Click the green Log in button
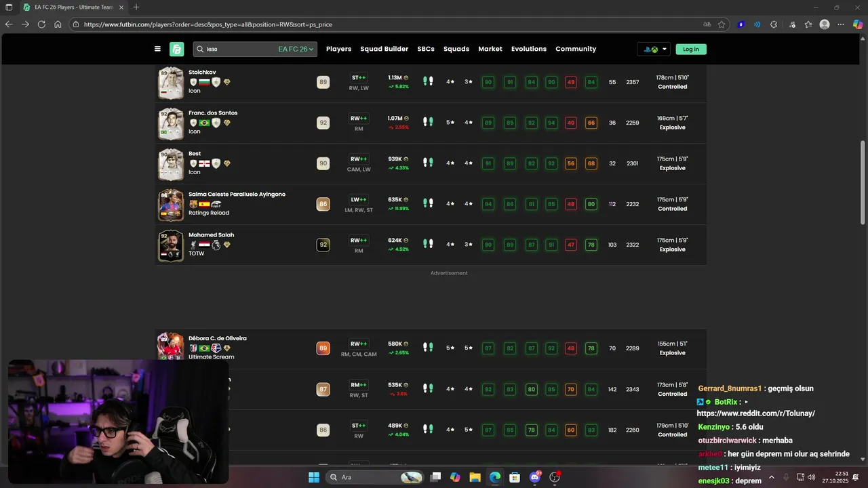 691,49
